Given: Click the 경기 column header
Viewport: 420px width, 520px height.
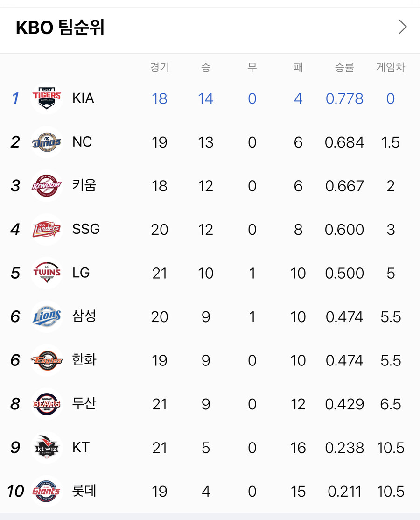Looking at the screenshot, I should click(x=160, y=68).
